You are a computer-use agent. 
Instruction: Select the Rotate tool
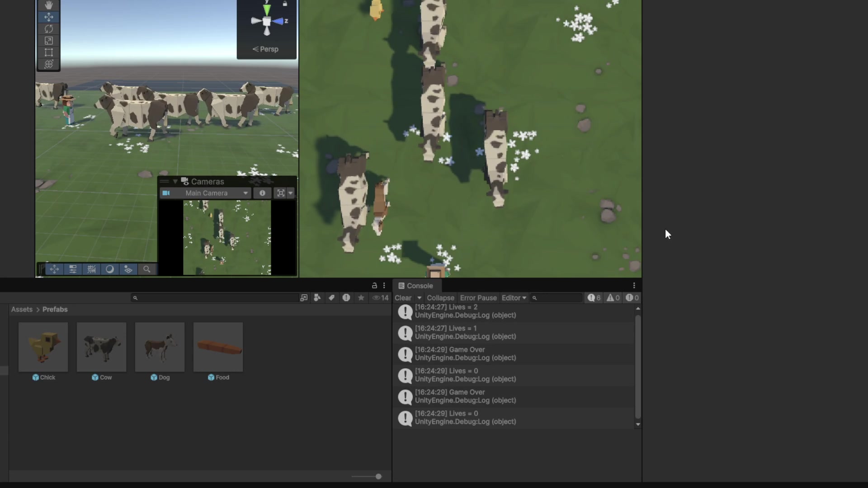coord(49,29)
